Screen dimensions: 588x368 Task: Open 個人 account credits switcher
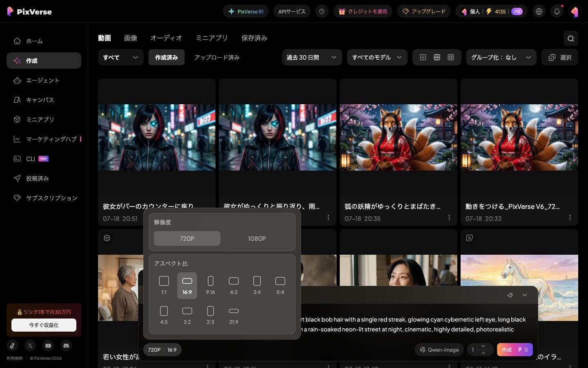492,11
